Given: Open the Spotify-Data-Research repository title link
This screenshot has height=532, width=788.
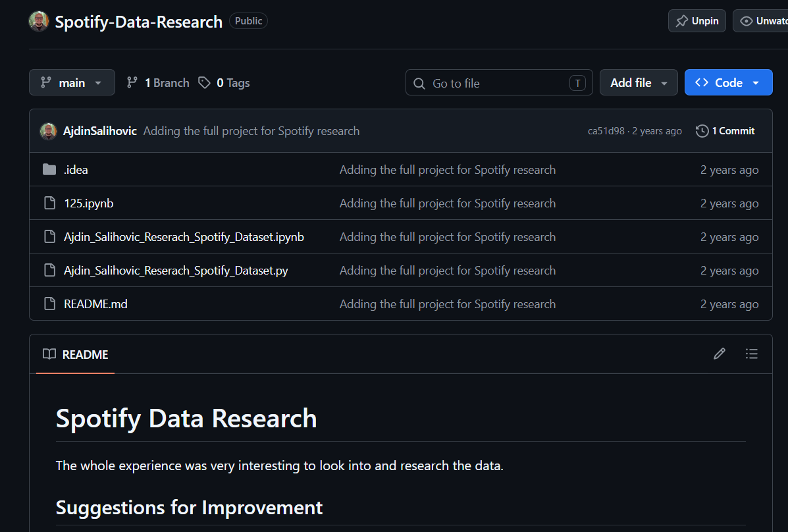Looking at the screenshot, I should pyautogui.click(x=138, y=22).
